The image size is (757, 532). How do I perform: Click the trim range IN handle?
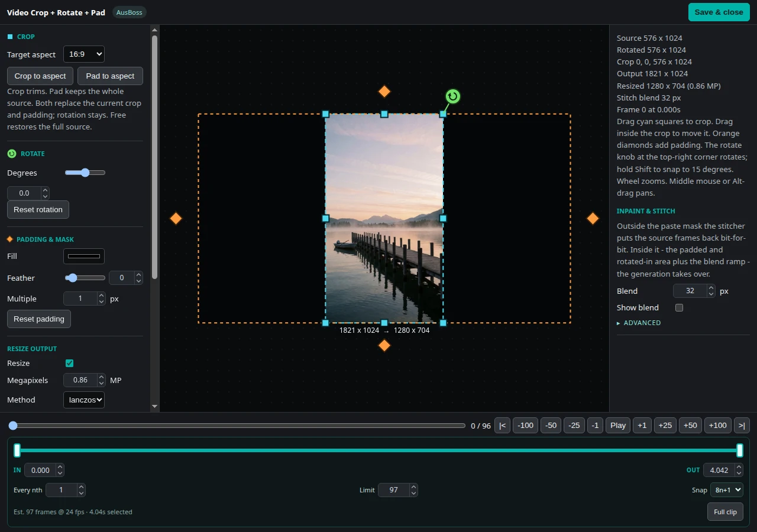pyautogui.click(x=17, y=450)
